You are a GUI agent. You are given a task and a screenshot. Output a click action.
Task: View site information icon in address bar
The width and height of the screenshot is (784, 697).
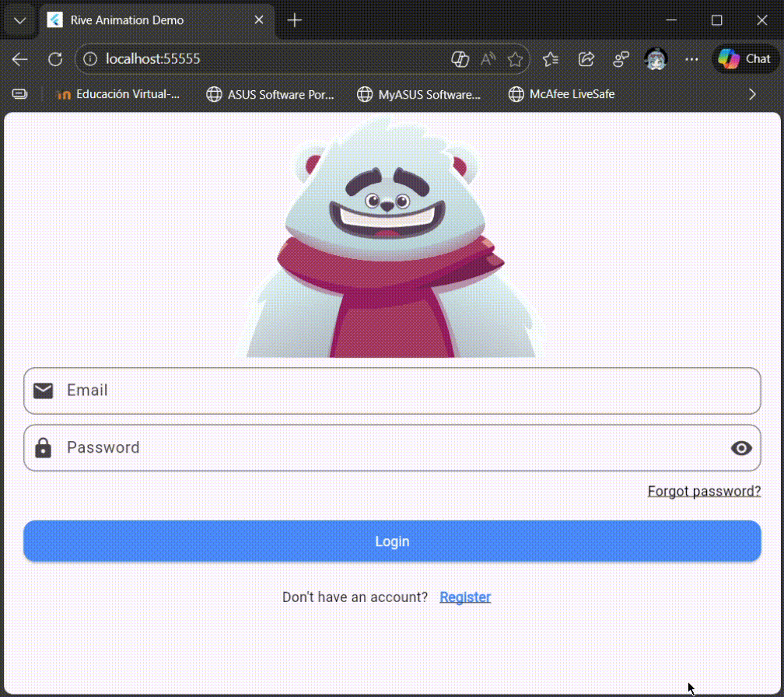click(x=90, y=59)
